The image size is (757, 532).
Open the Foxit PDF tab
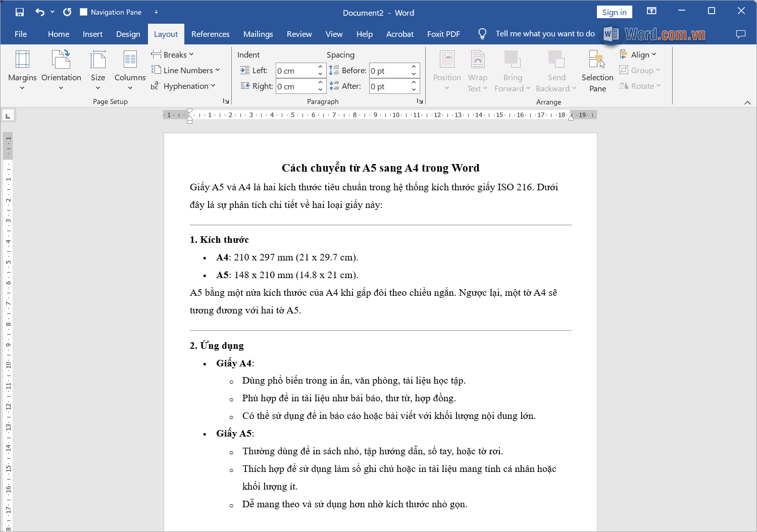443,34
